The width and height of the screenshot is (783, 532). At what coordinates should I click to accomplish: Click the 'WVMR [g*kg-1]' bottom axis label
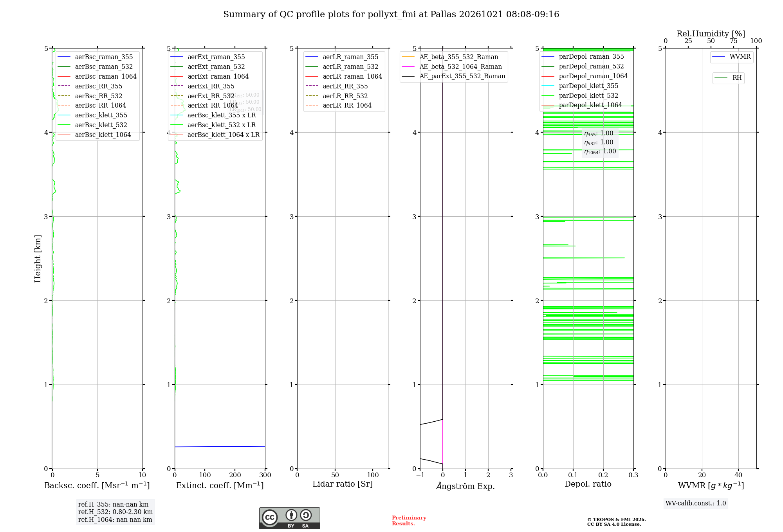coord(711,485)
